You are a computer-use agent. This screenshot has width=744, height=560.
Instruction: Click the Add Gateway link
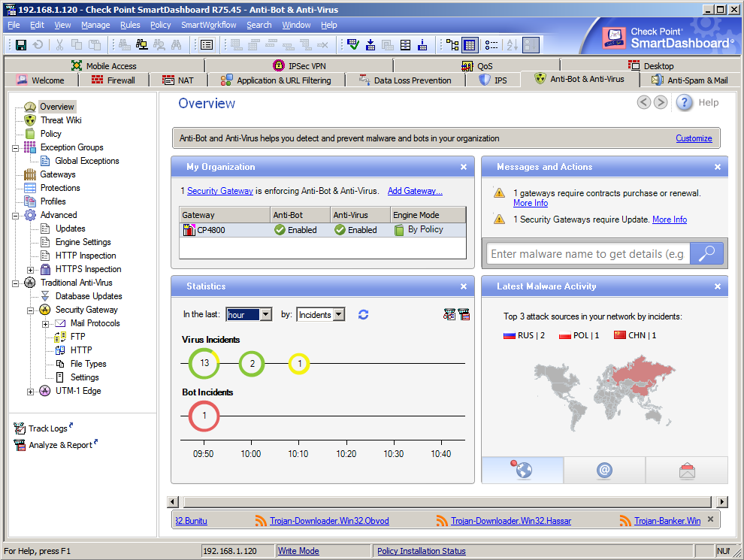coord(414,190)
